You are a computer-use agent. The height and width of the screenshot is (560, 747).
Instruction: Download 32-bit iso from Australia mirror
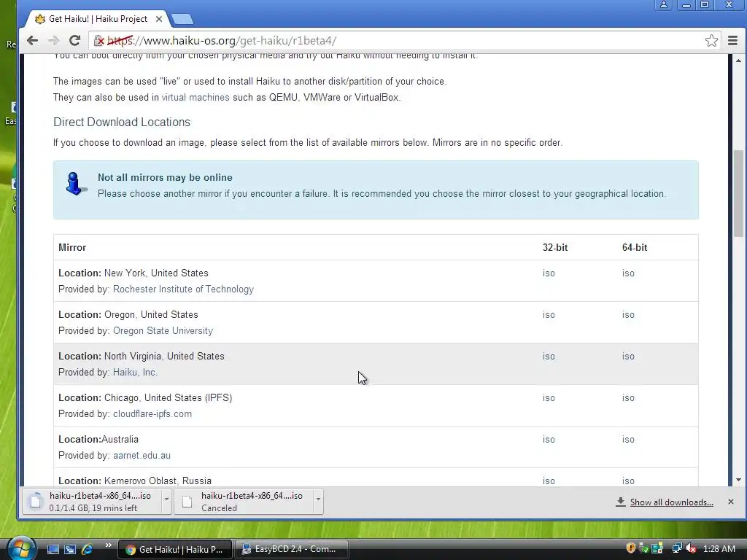tap(549, 440)
